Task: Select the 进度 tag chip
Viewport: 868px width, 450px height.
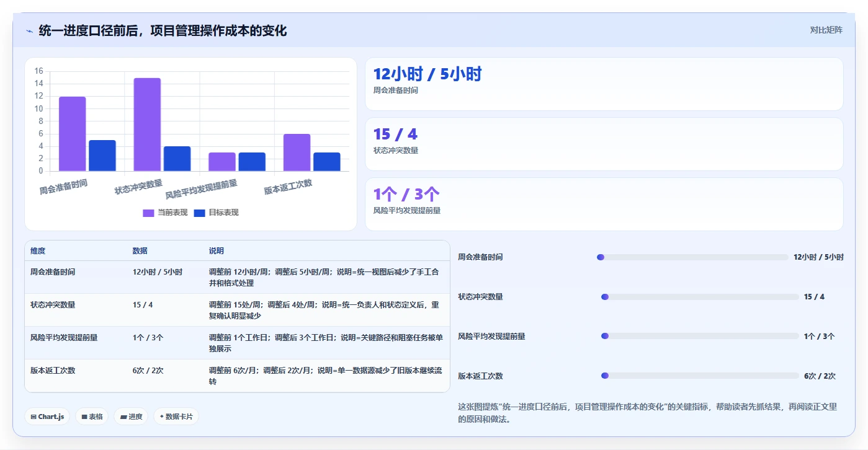Action: coord(131,417)
